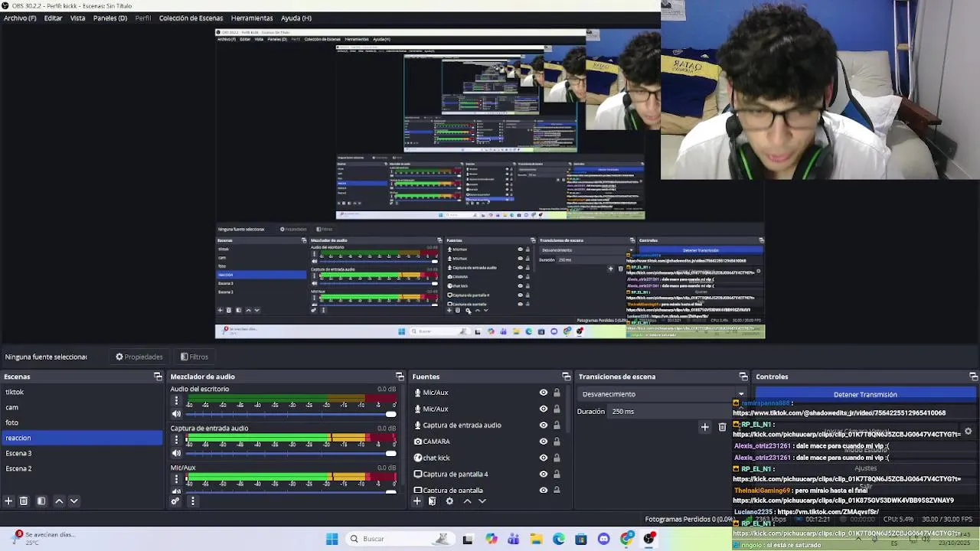Lock the Captura de pantalla 4 source
The width and height of the screenshot is (980, 551).
(557, 474)
